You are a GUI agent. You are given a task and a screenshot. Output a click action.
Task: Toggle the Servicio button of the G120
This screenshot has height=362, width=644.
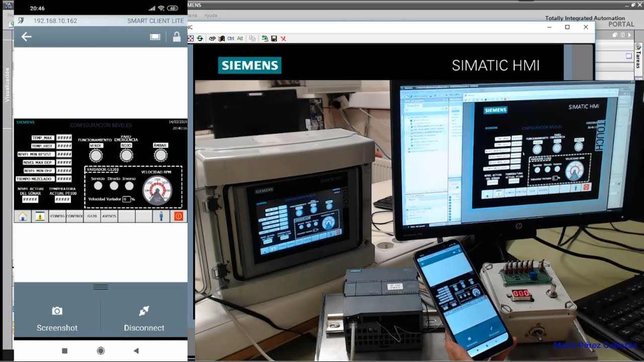[98, 186]
